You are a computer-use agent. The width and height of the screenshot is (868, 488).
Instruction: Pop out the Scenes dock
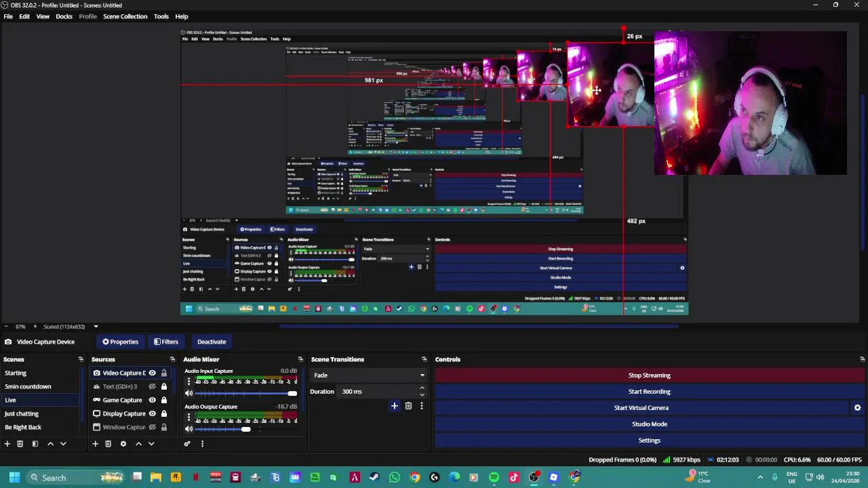81,359
